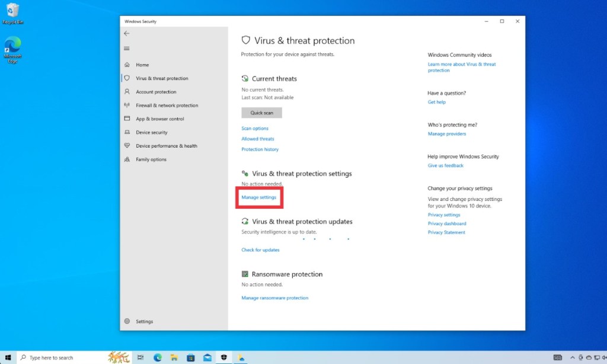Show hidden system tray icons
607x364 pixels.
click(x=572, y=357)
